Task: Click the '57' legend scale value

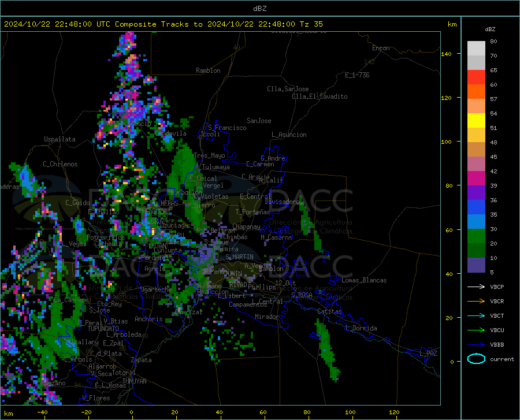Action: [493, 99]
